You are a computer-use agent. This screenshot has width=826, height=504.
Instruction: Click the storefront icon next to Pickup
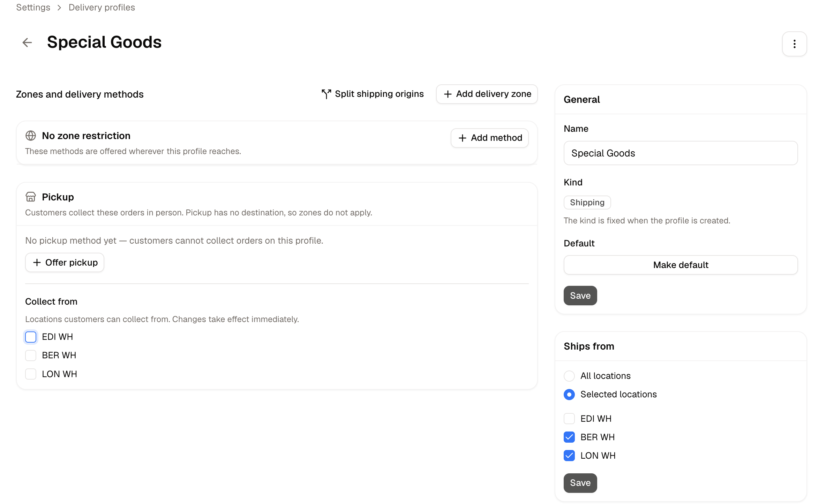[31, 197]
